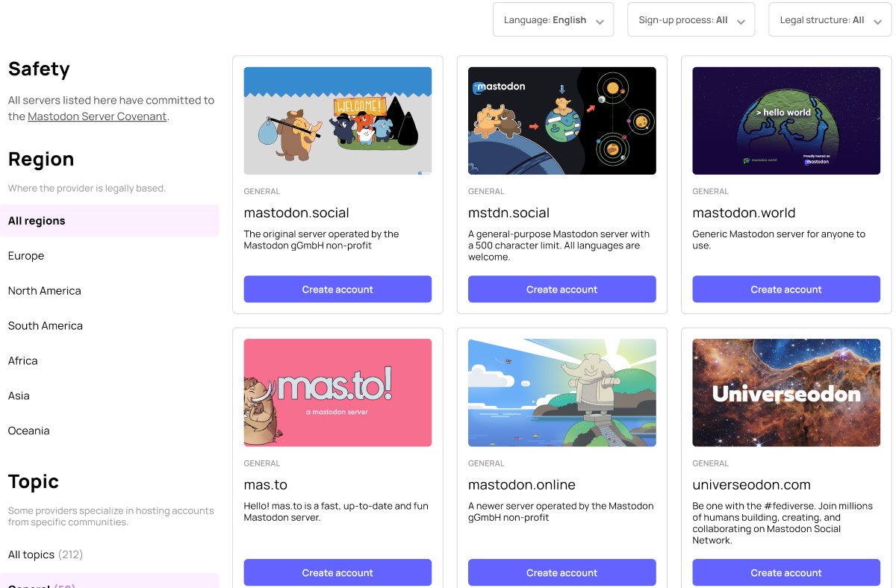The image size is (896, 588).
Task: Open the Legal structure filter dropdown
Action: (x=830, y=20)
